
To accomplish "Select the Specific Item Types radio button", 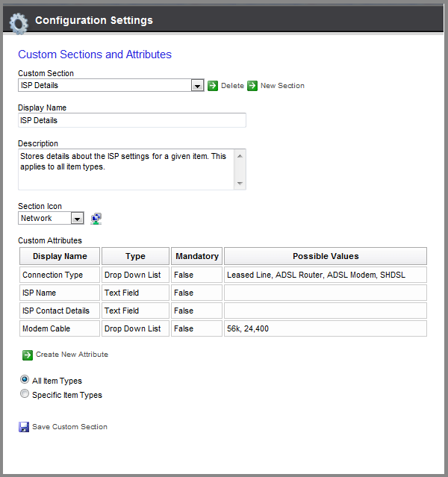I will [x=25, y=393].
